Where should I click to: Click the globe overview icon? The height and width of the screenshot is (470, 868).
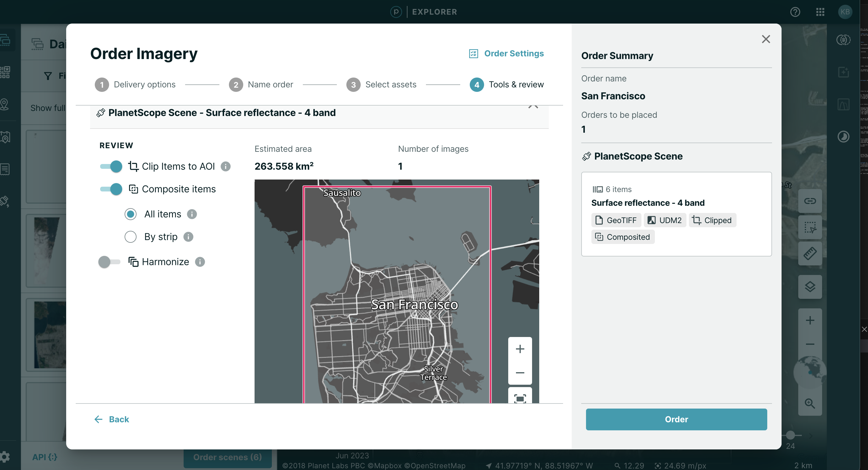[x=810, y=372]
